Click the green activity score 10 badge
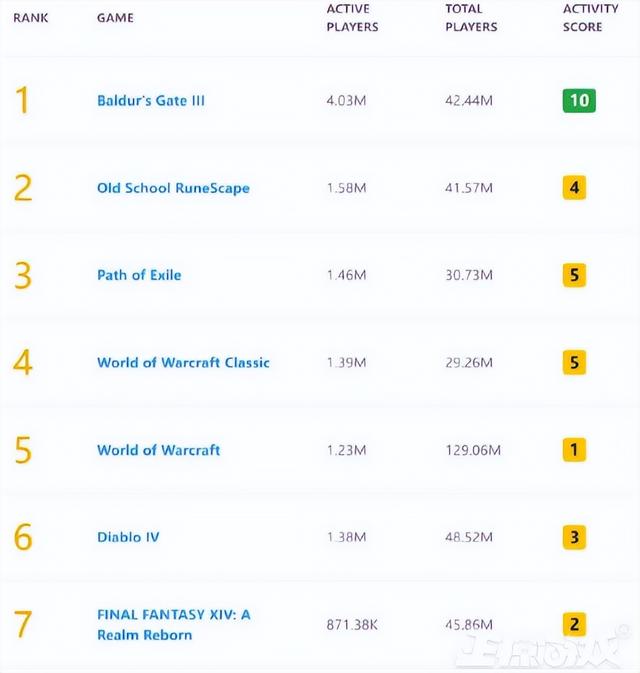 pos(579,100)
